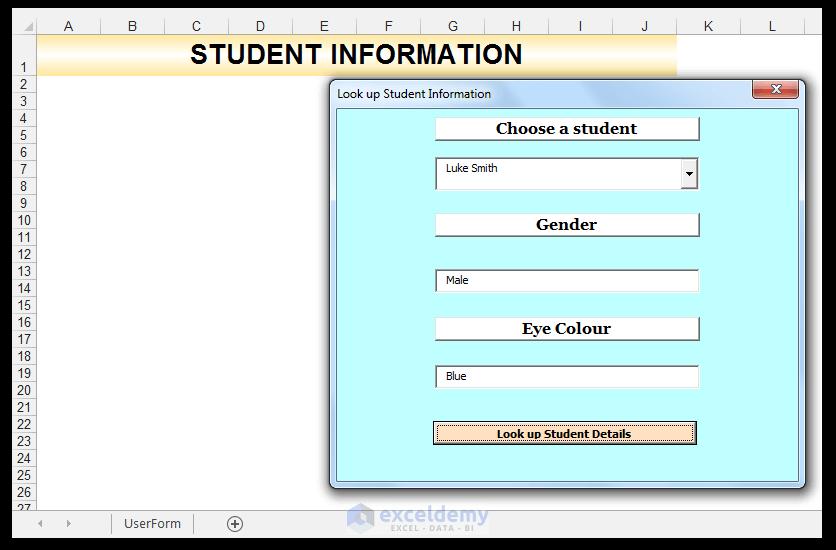This screenshot has height=550, width=836.
Task: Select row 1 header
Action: 24,55
